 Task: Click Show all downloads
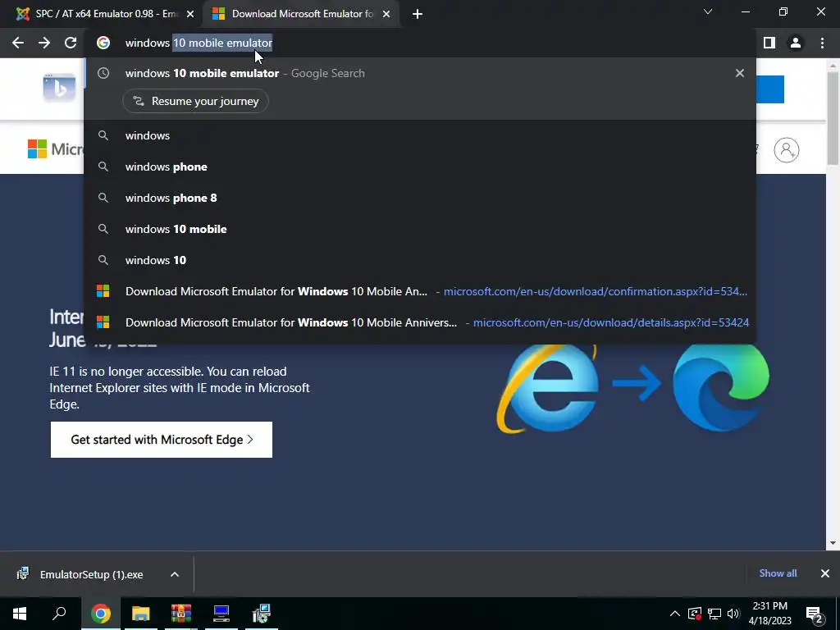pos(778,573)
